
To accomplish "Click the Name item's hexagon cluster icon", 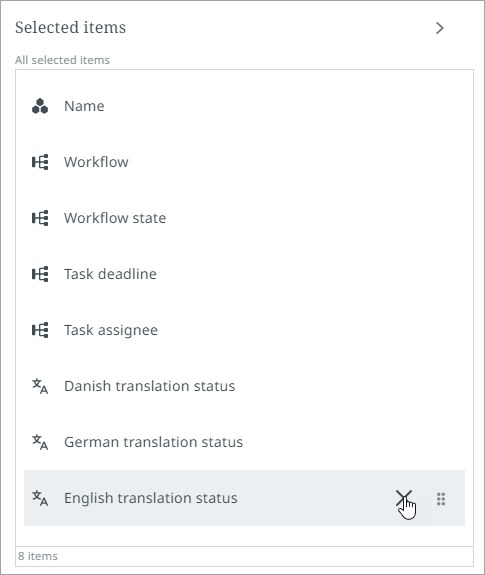I will (40, 106).
